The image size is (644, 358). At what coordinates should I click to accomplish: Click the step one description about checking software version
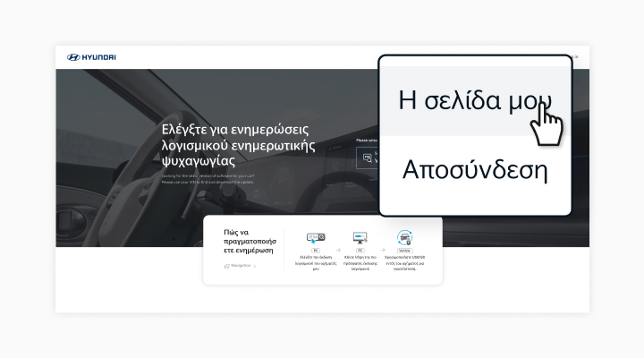click(316, 265)
